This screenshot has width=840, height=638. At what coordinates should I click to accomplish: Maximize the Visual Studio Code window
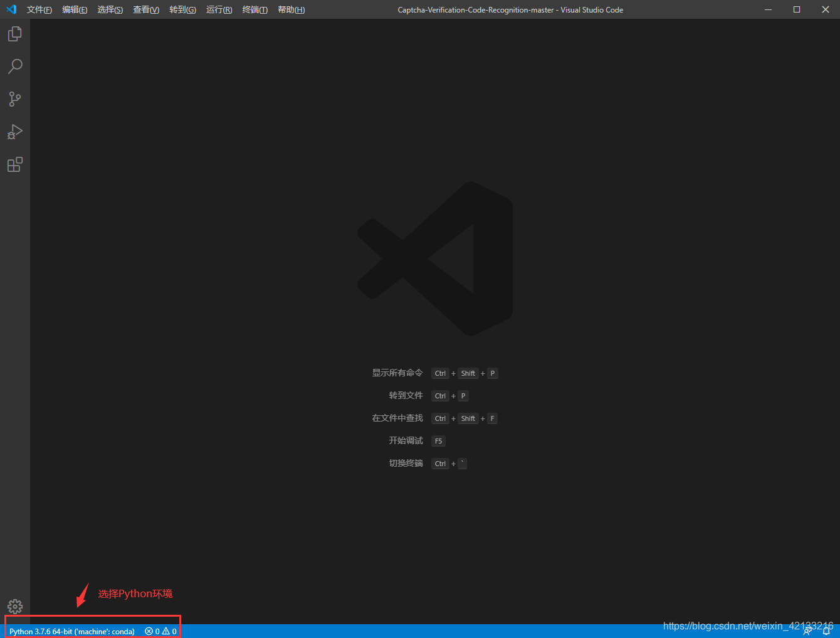pyautogui.click(x=797, y=9)
